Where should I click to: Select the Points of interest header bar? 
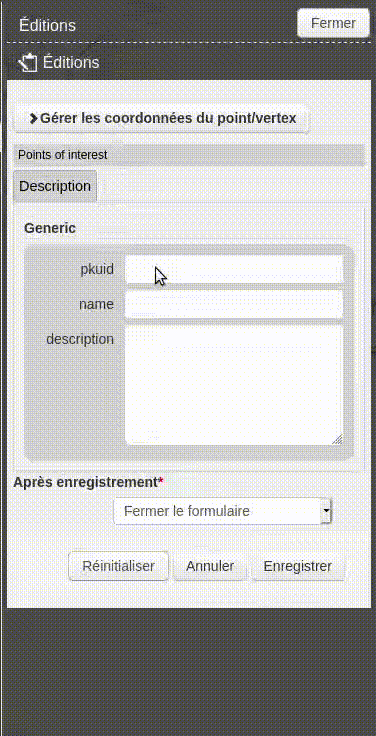tap(189, 155)
